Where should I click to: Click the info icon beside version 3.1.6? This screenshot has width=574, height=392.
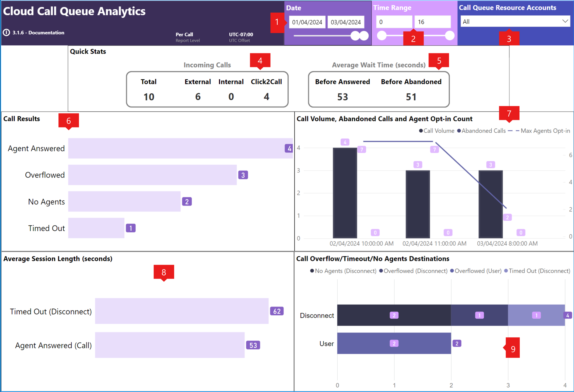(6, 33)
